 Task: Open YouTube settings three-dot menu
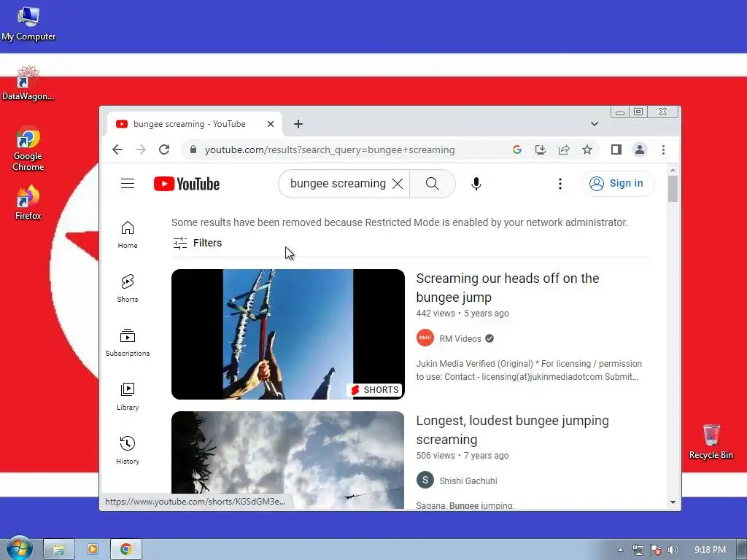560,184
